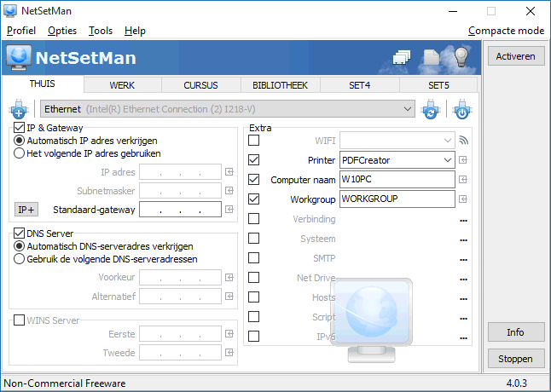
Task: Get current value for Alternatief DNS field
Action: (229, 297)
